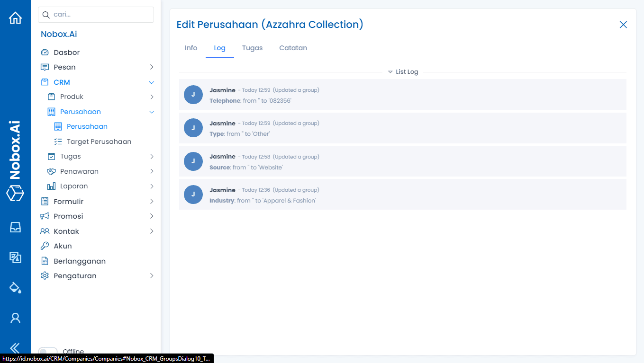Viewport: 644px width, 363px height.
Task: Collapse the List Log section
Action: [x=403, y=72]
